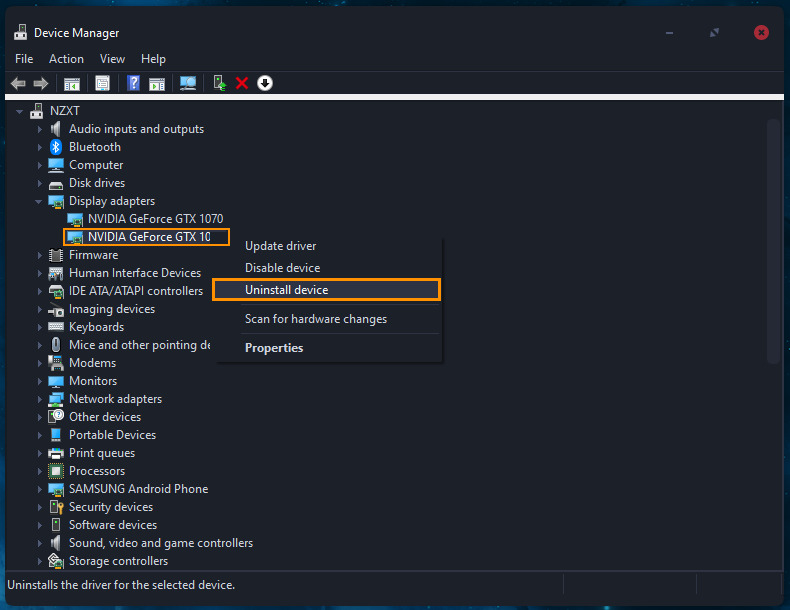Viewport: 790px width, 610px height.
Task: Expand the Portable Devices node
Action: (40, 435)
